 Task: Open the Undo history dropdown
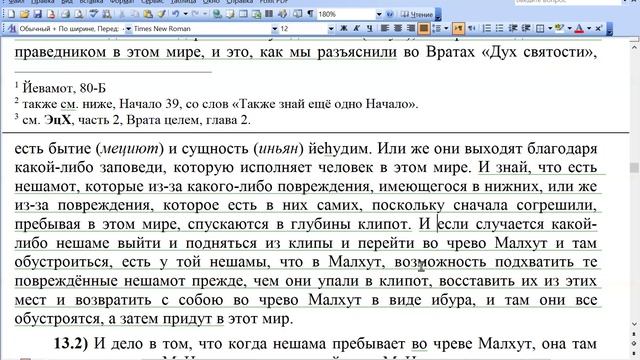185,14
